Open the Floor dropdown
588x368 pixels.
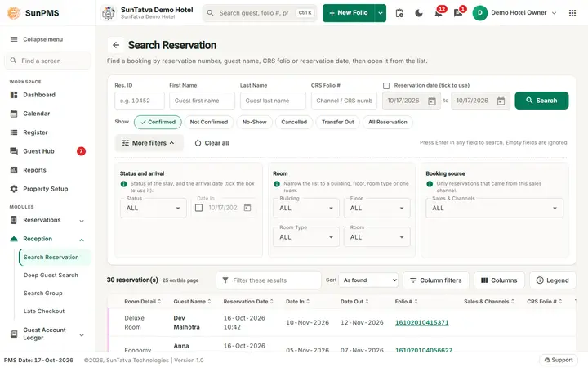[x=376, y=208]
